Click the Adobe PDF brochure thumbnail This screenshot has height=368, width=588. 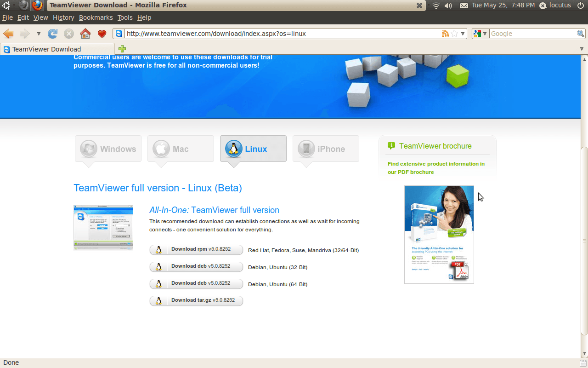click(439, 234)
